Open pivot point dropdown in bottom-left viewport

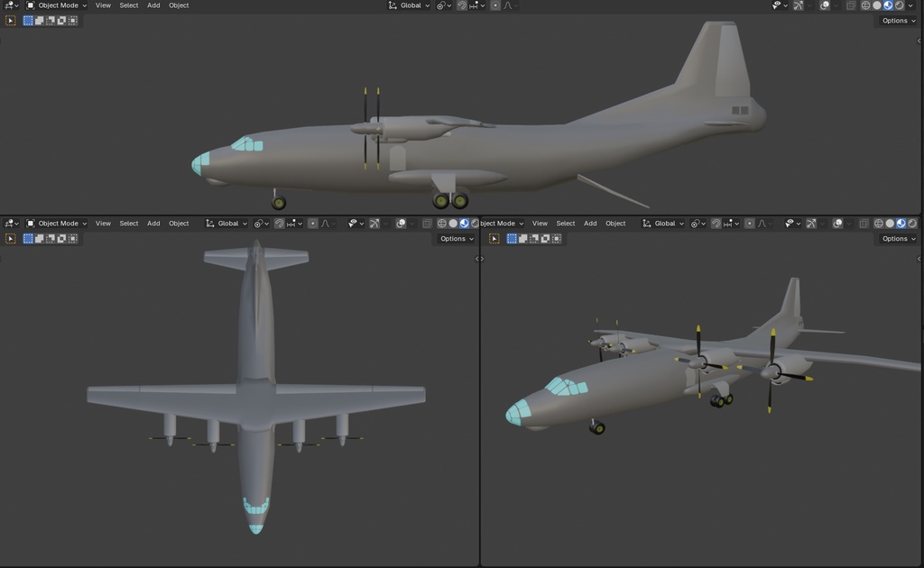(261, 223)
